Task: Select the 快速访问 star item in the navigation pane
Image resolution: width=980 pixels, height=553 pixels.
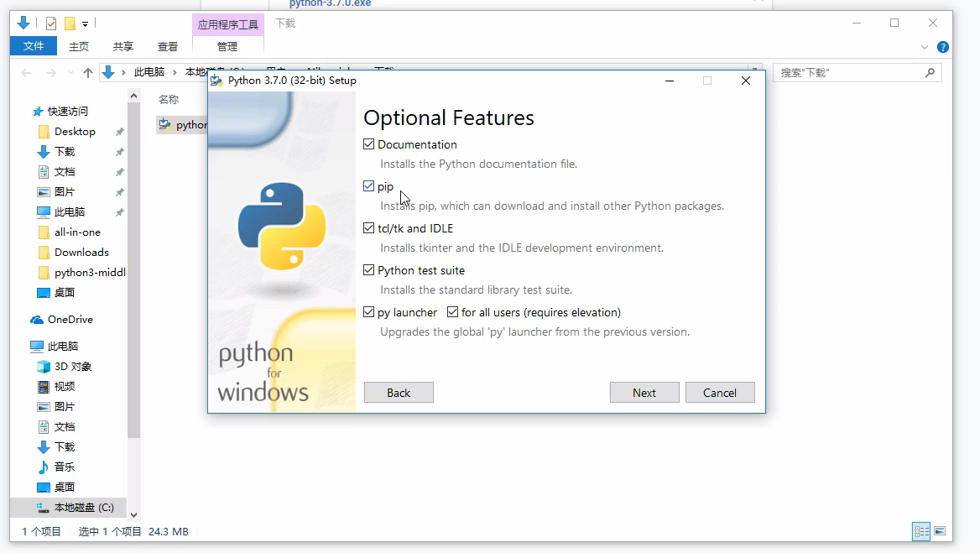Action: 60,112
